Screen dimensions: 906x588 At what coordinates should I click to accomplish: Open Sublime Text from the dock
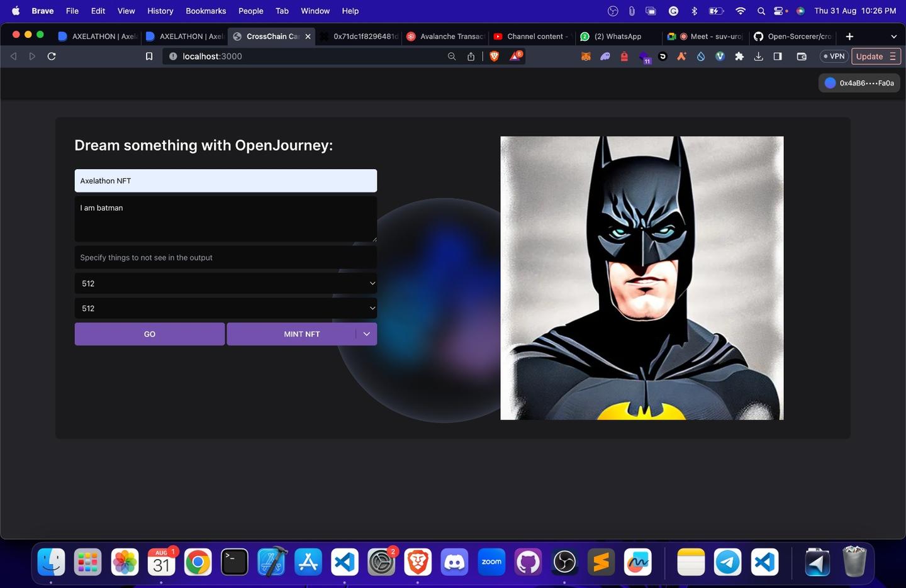(x=601, y=562)
